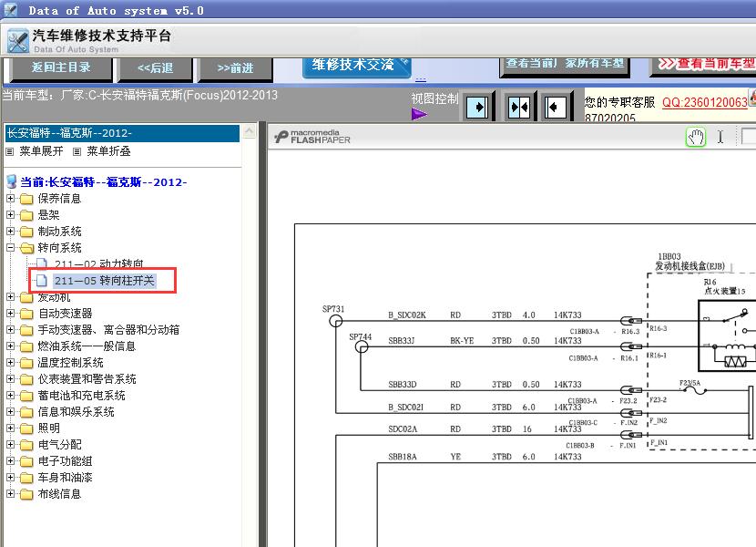756x547 pixels.
Task: Expand the 手动变速器、离合器和分动箱 folder
Action: click(11, 329)
